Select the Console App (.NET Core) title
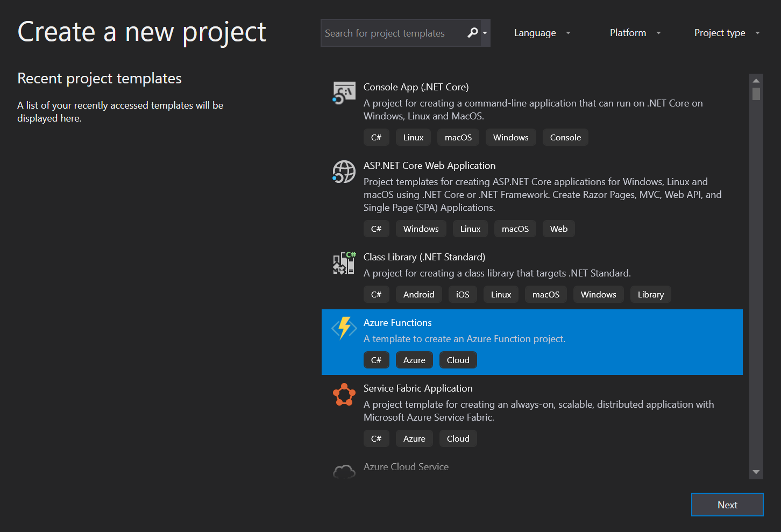Screen dimensions: 781x532 (416, 87)
